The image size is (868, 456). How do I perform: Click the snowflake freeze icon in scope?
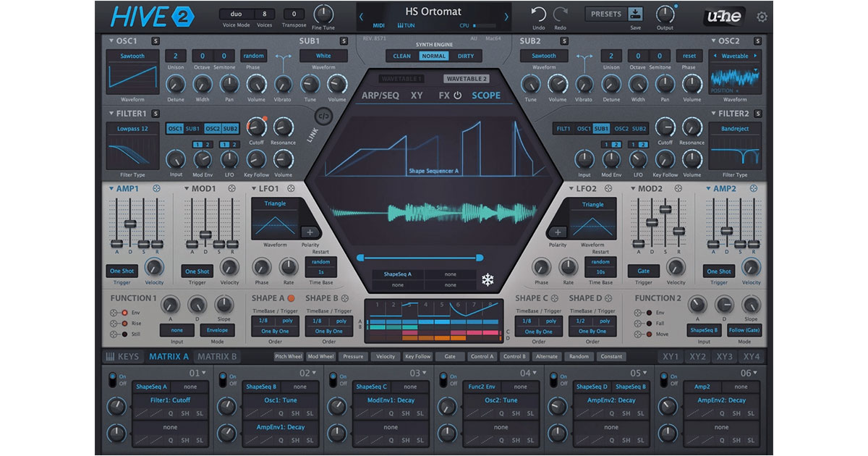pyautogui.click(x=490, y=279)
